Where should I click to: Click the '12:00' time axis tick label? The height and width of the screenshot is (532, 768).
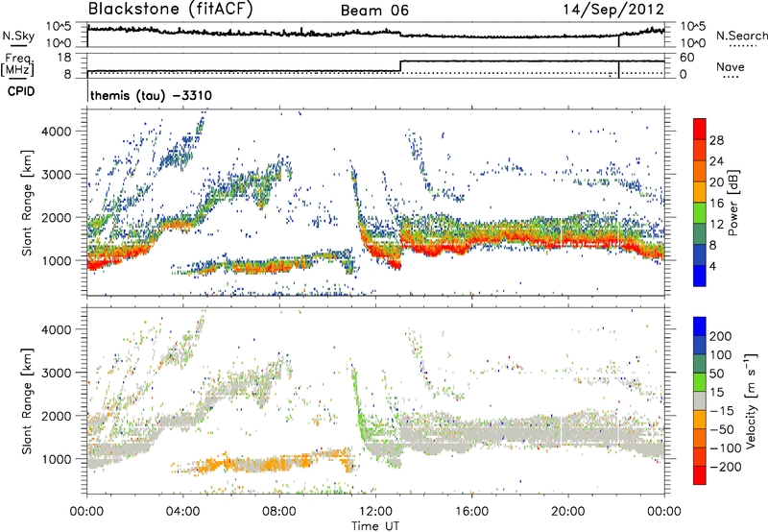click(x=375, y=512)
